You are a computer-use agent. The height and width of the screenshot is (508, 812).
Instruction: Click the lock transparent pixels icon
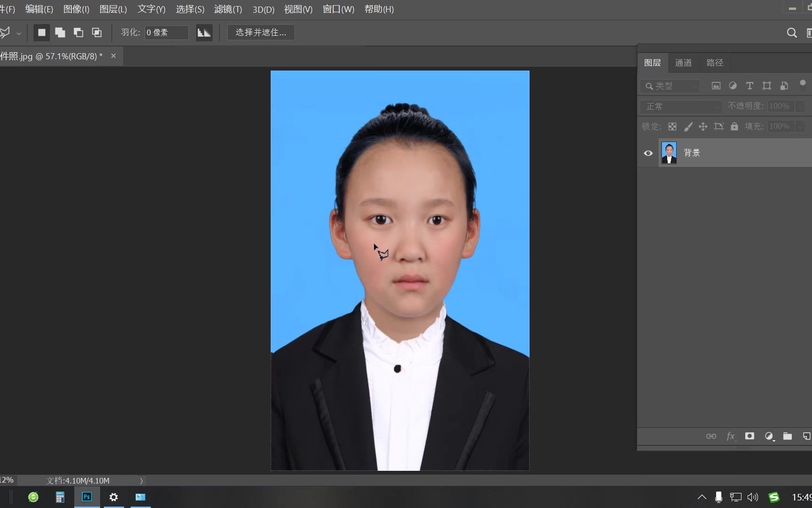click(x=672, y=127)
